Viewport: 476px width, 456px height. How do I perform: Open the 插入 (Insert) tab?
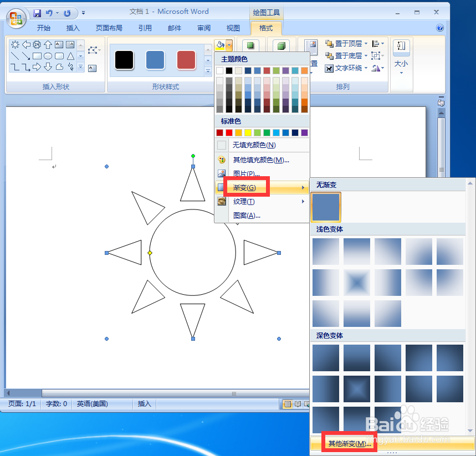tap(73, 28)
